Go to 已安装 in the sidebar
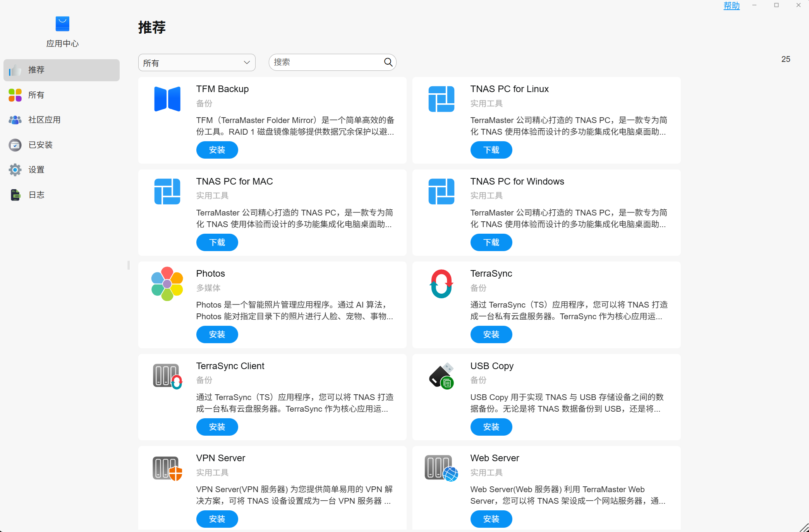This screenshot has height=532, width=809. pos(40,145)
